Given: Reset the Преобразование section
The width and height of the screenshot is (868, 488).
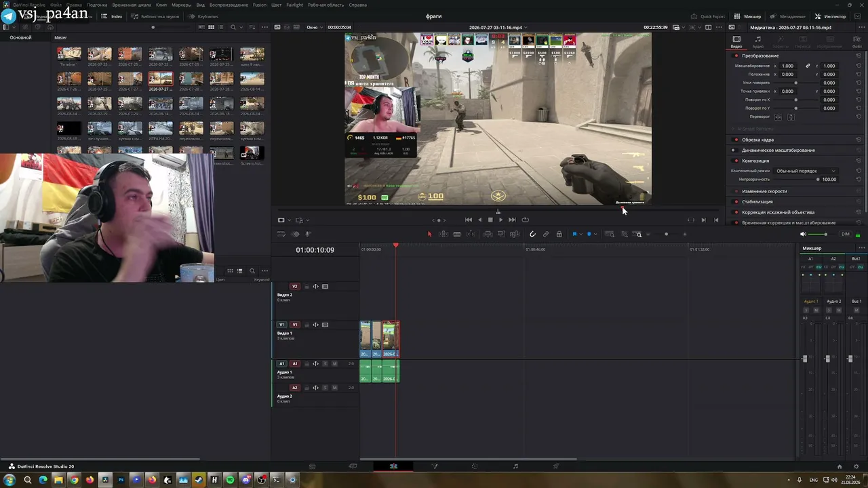Looking at the screenshot, I should [x=859, y=56].
